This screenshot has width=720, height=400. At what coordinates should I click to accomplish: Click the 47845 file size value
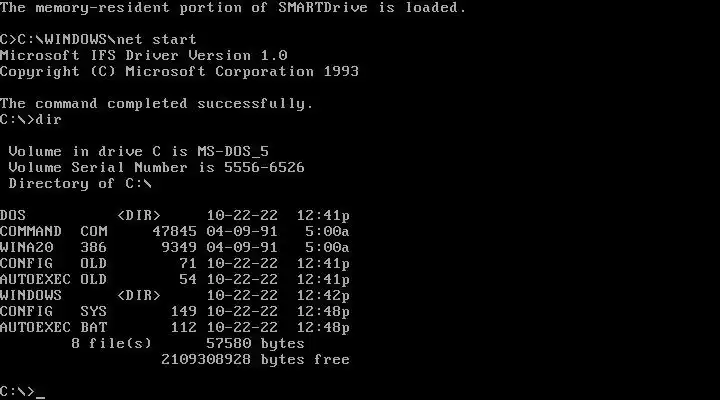(174, 231)
